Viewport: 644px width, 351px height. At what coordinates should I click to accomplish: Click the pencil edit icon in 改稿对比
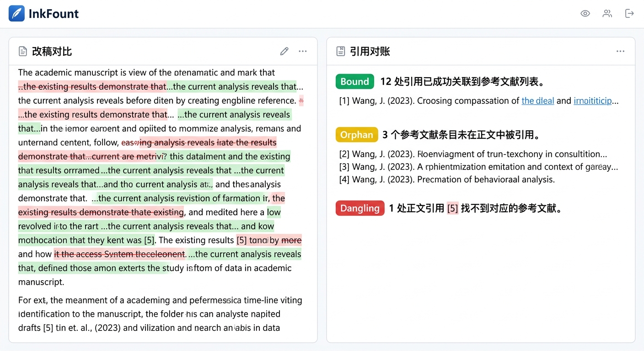coord(284,51)
